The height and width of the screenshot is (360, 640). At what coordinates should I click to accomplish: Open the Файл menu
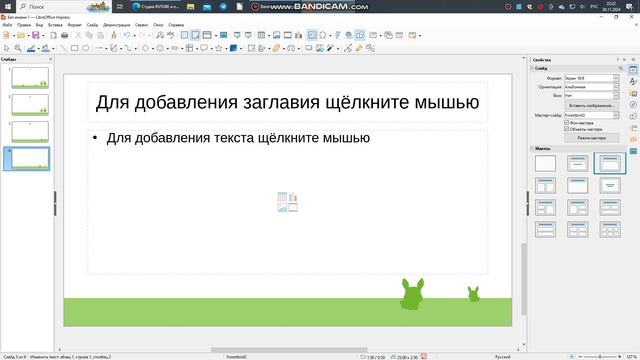7,25
